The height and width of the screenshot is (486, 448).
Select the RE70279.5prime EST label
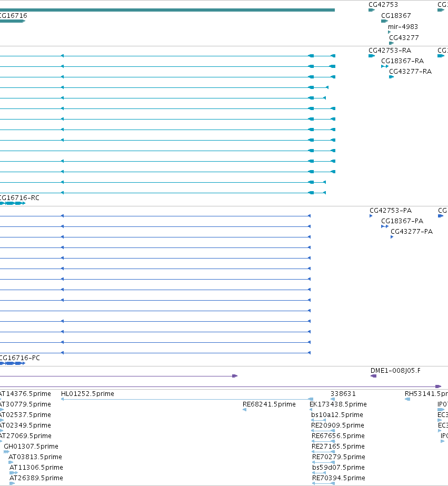click(x=339, y=457)
